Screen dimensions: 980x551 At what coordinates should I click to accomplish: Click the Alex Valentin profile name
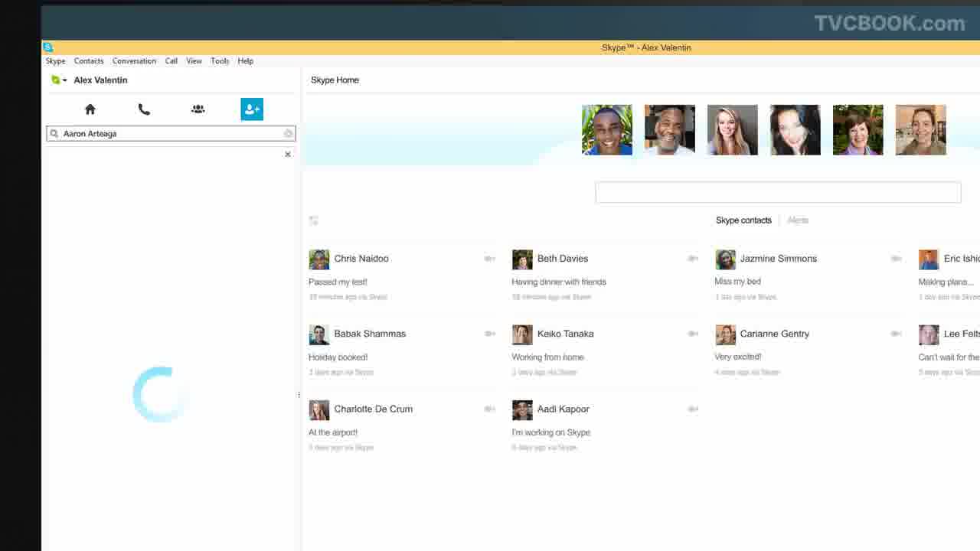coord(100,80)
